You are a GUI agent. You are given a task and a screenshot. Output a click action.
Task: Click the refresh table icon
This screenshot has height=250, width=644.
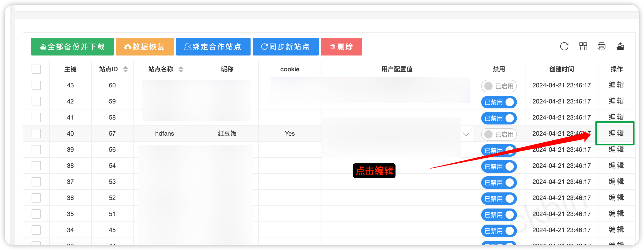(564, 46)
